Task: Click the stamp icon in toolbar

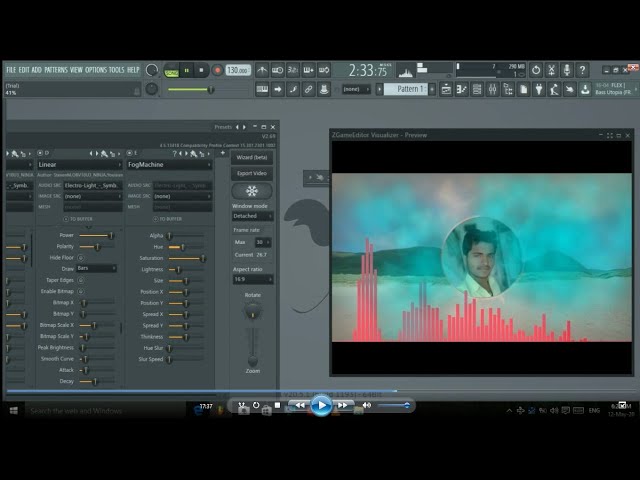Action: (x=324, y=89)
